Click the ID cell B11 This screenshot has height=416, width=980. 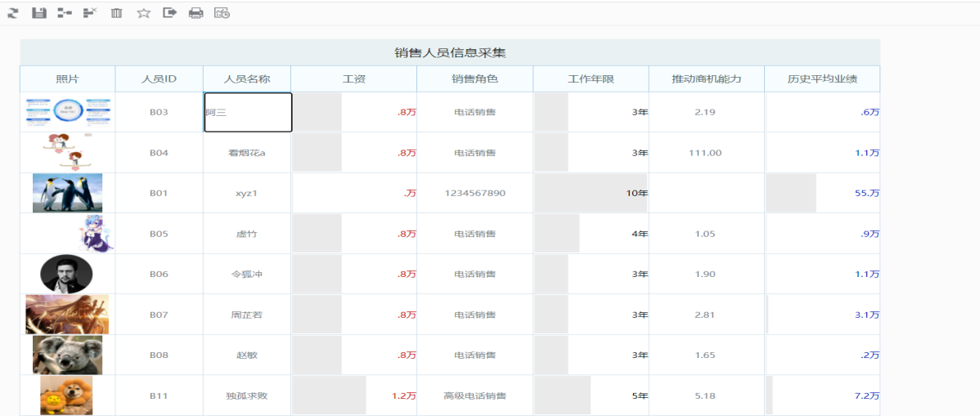click(x=159, y=396)
